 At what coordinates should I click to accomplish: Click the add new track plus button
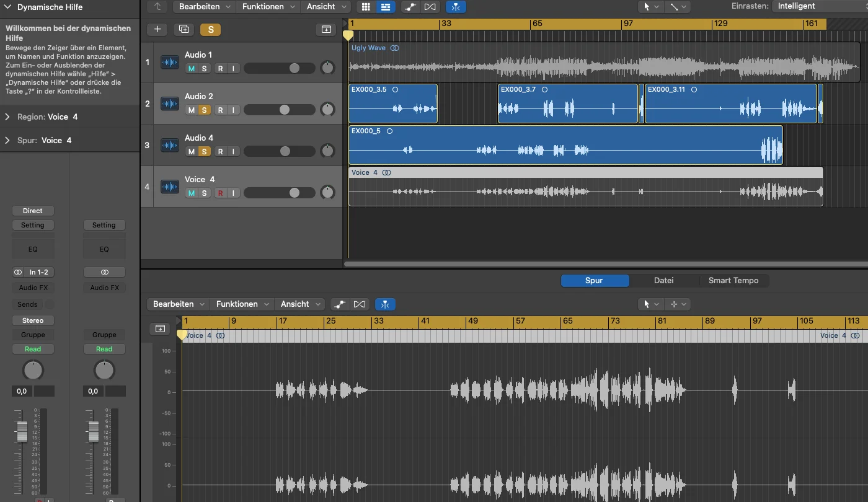pyautogui.click(x=157, y=29)
